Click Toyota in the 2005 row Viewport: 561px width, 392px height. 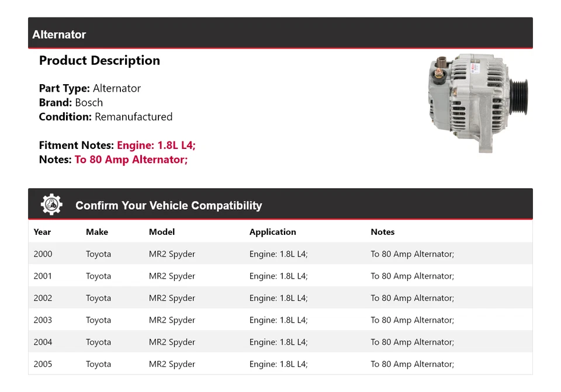click(98, 365)
